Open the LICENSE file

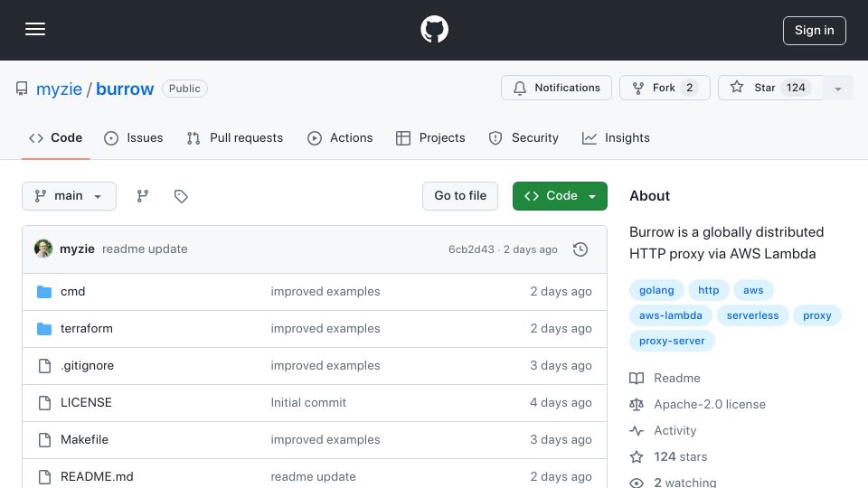pos(86,403)
